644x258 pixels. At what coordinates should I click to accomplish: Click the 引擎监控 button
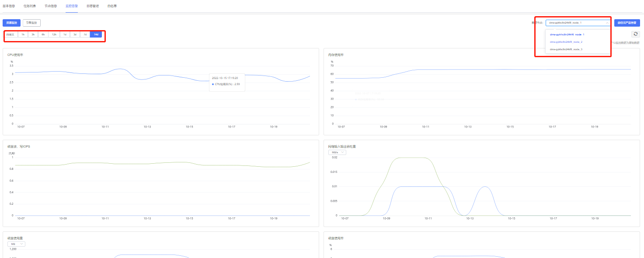point(31,23)
